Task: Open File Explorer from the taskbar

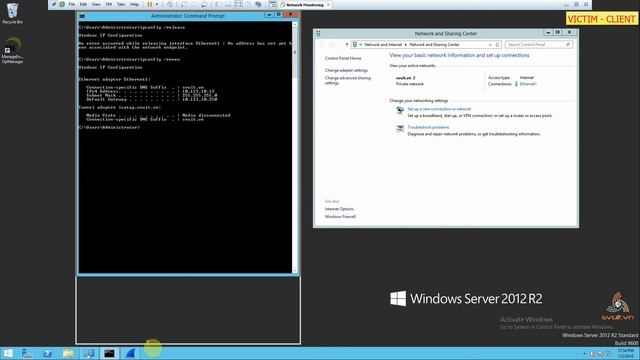Action: (x=68, y=353)
